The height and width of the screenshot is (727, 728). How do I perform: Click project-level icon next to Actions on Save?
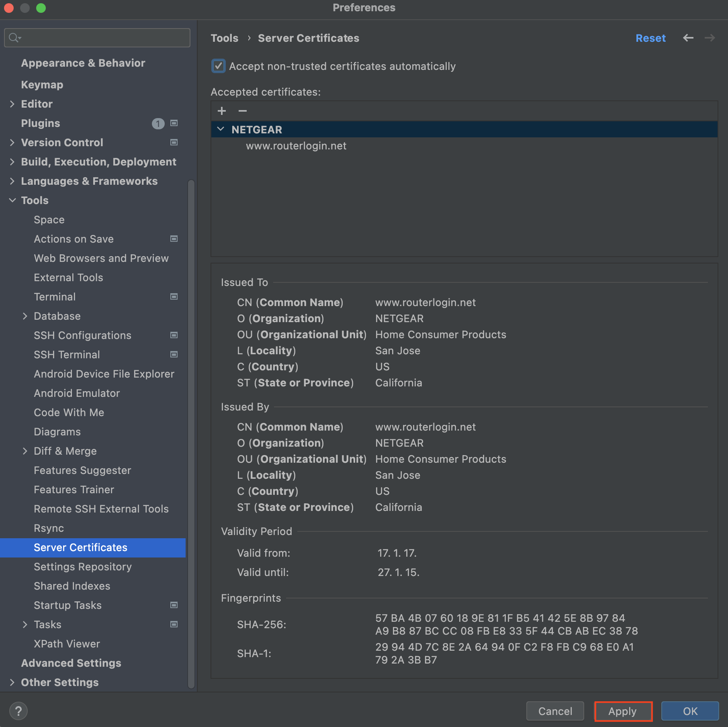[174, 239]
